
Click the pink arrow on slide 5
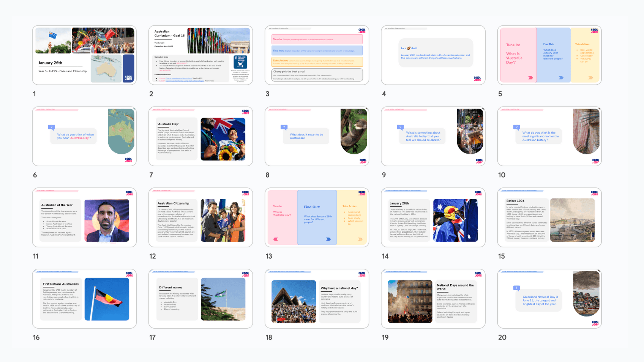pyautogui.click(x=530, y=78)
